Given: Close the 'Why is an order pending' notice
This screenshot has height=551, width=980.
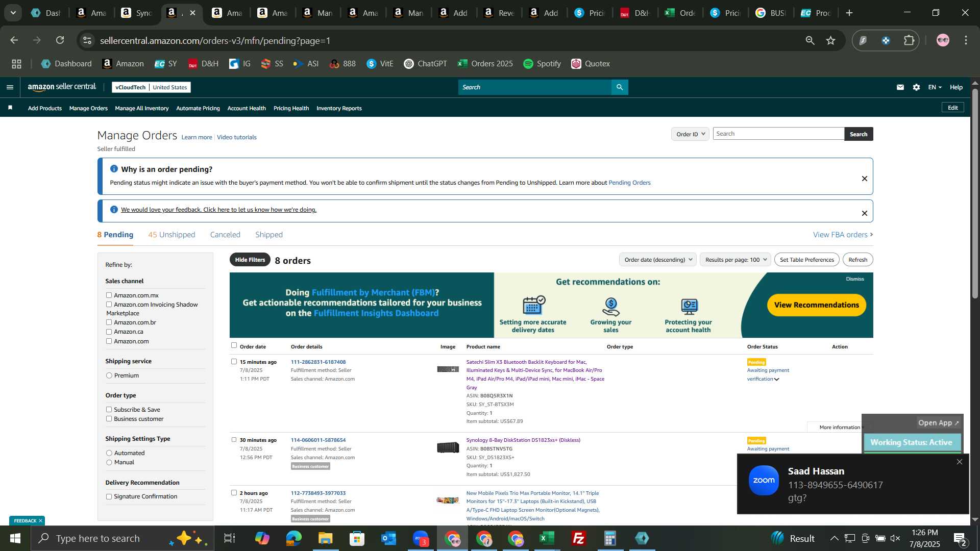Looking at the screenshot, I should (x=864, y=179).
